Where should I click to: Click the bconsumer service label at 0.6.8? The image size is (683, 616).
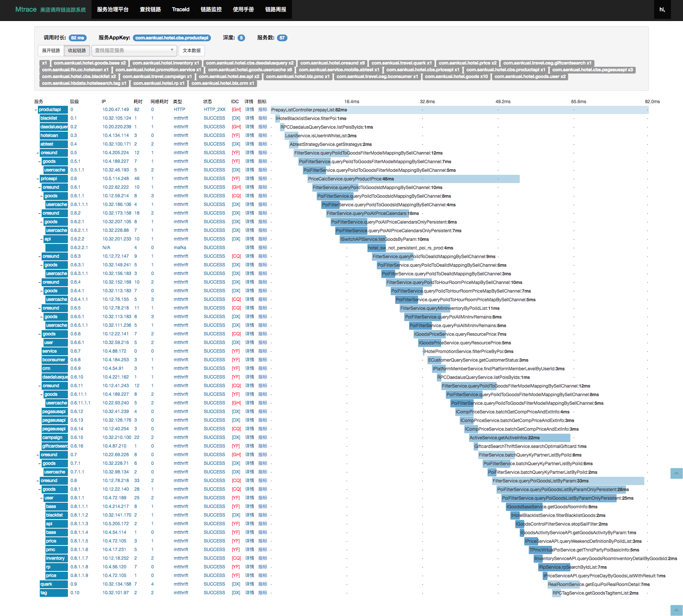(55, 360)
